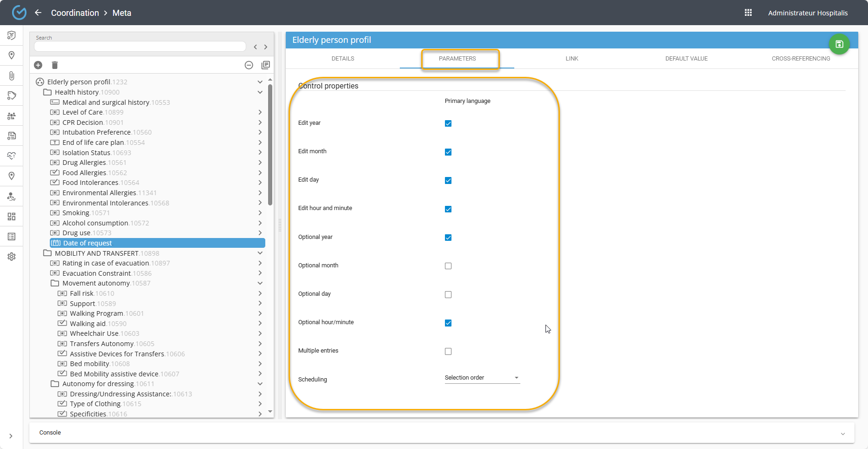Click the trash delete icon

(54, 65)
